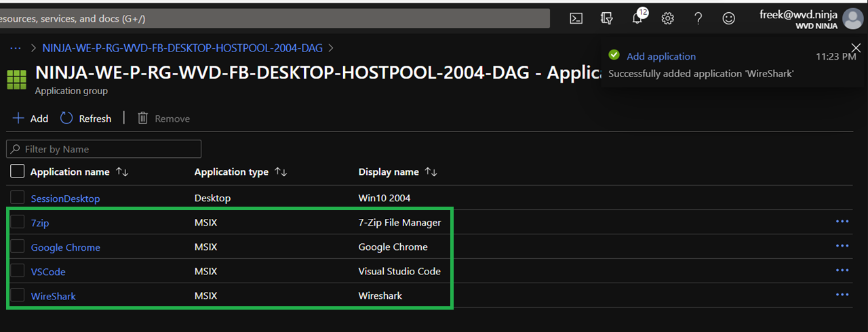Click the 'Visual Studio Code' display name
Image resolution: width=868 pixels, height=332 pixels.
[399, 271]
